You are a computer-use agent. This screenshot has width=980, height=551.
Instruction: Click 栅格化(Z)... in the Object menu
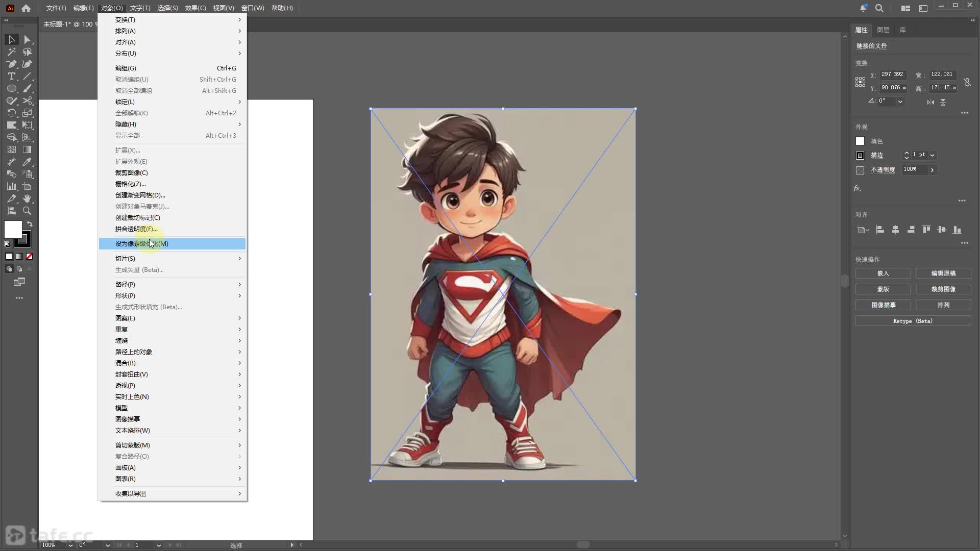pos(172,184)
